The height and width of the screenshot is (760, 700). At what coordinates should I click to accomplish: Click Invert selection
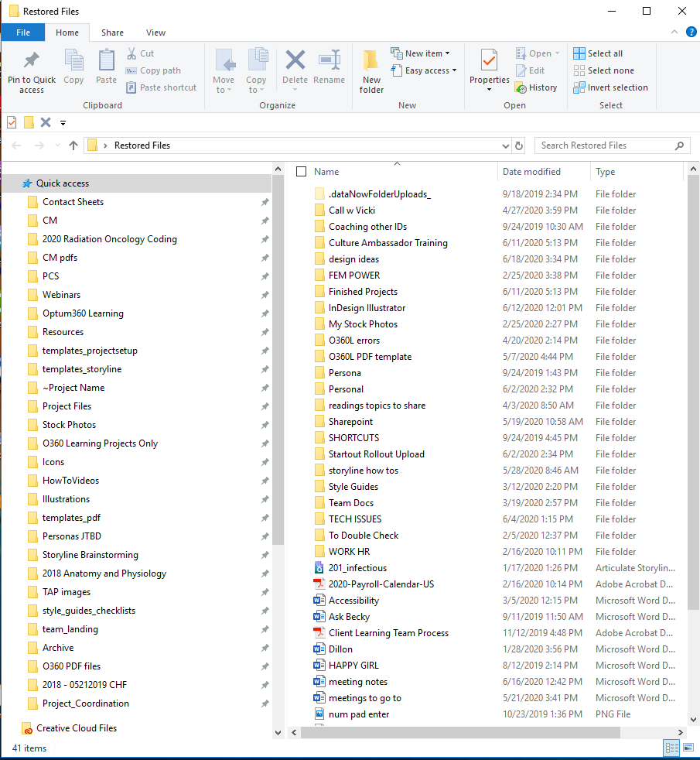(x=611, y=87)
